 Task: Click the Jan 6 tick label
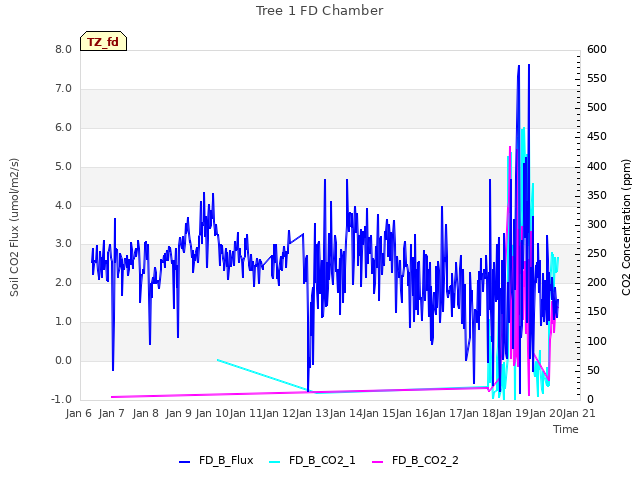click(x=78, y=413)
